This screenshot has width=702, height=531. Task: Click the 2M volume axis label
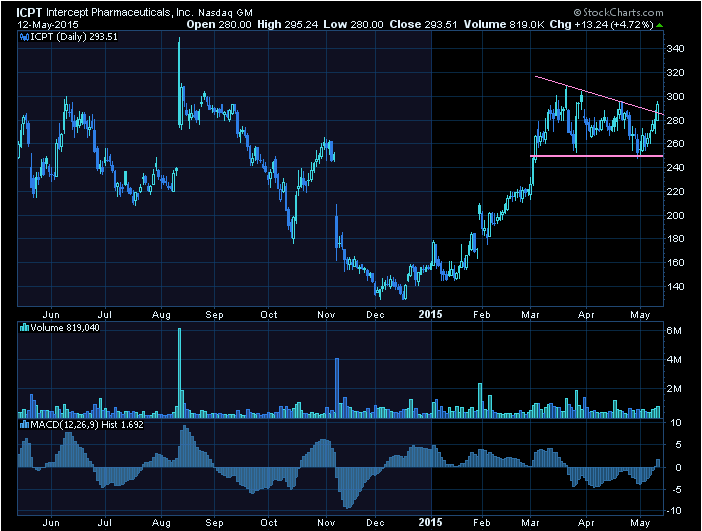(x=674, y=389)
